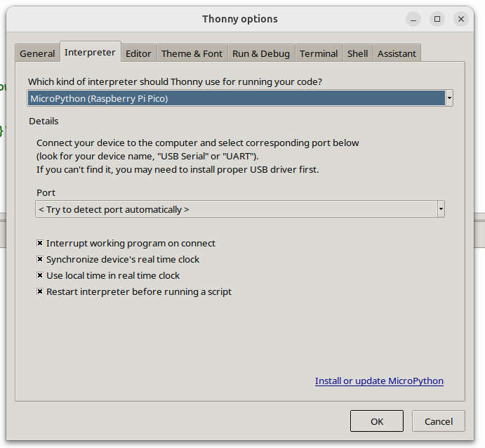
Task: Switch to the Terminal tab
Action: pos(319,53)
